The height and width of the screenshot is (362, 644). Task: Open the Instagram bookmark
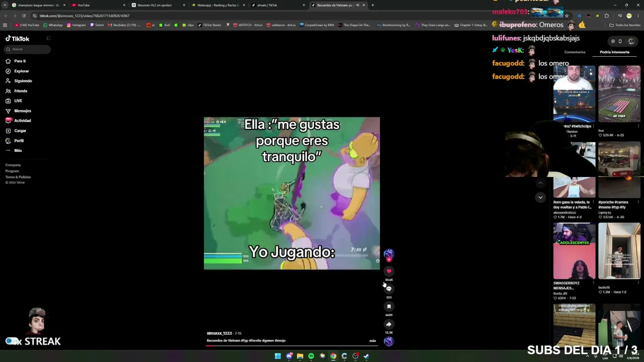pos(76,25)
